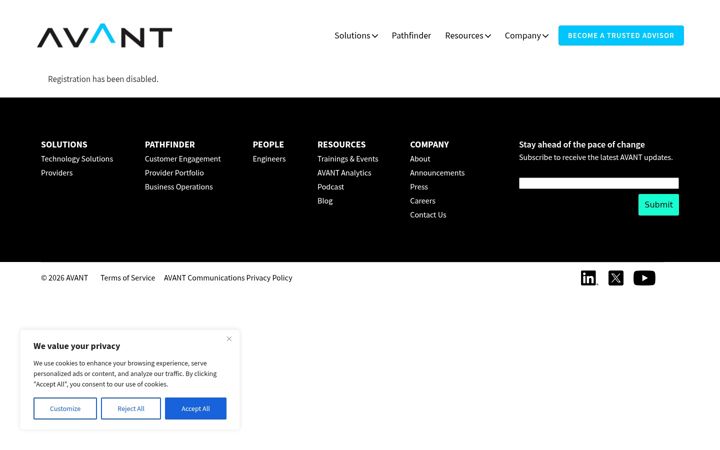Expand the Resources dropdown menu
The height and width of the screenshot is (450, 720).
[x=467, y=35]
